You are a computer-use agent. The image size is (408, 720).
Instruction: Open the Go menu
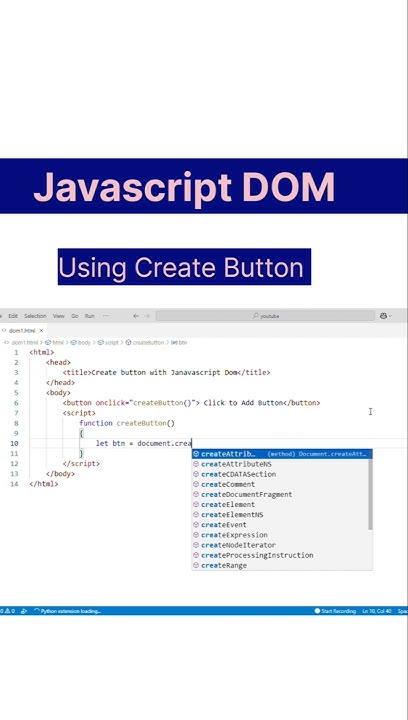tap(75, 316)
